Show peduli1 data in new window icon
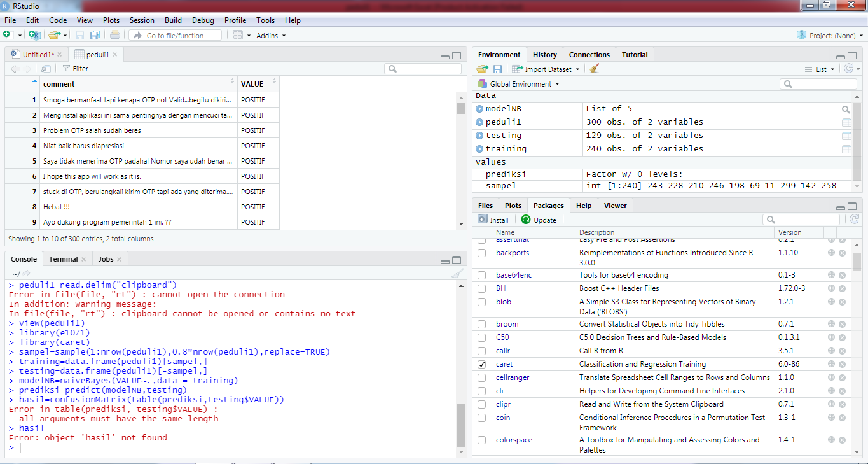The width and height of the screenshot is (868, 464). [x=46, y=68]
